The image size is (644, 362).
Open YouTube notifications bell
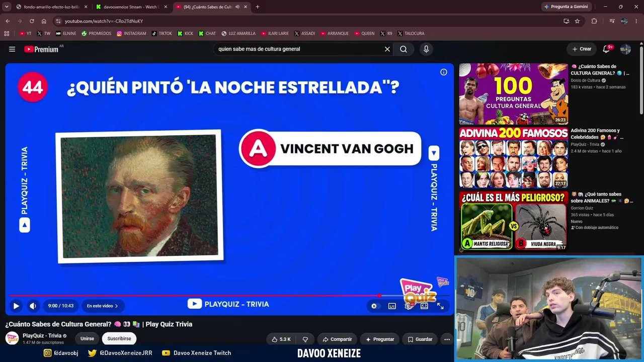tap(606, 49)
